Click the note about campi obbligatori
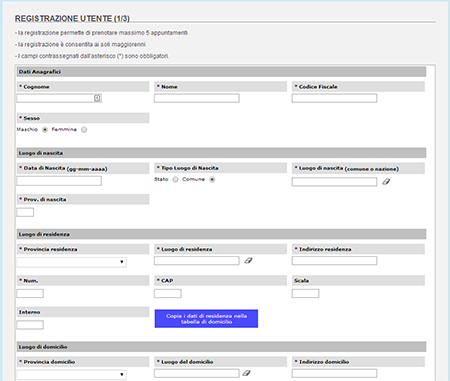This screenshot has height=381, width=450. pos(92,56)
